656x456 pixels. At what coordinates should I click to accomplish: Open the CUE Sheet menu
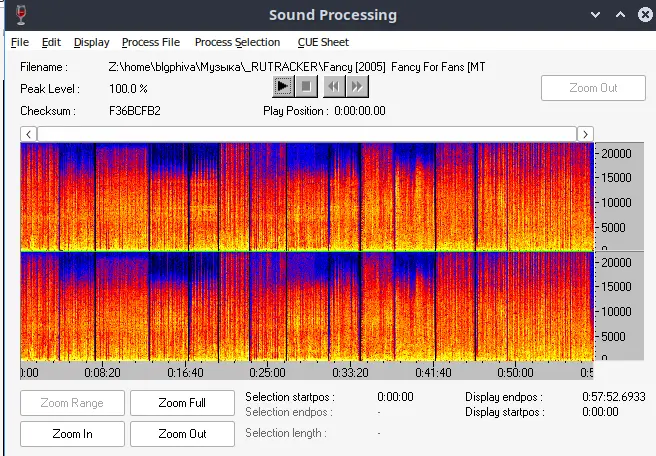click(x=323, y=42)
